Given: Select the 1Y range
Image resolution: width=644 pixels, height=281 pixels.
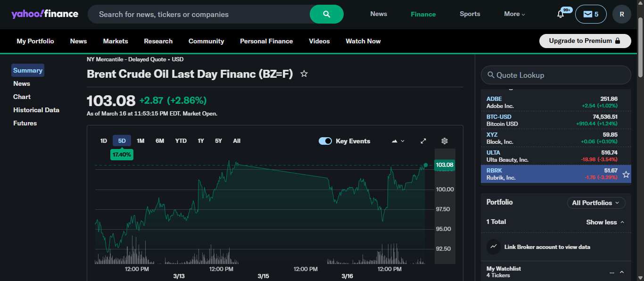Looking at the screenshot, I should [201, 140].
